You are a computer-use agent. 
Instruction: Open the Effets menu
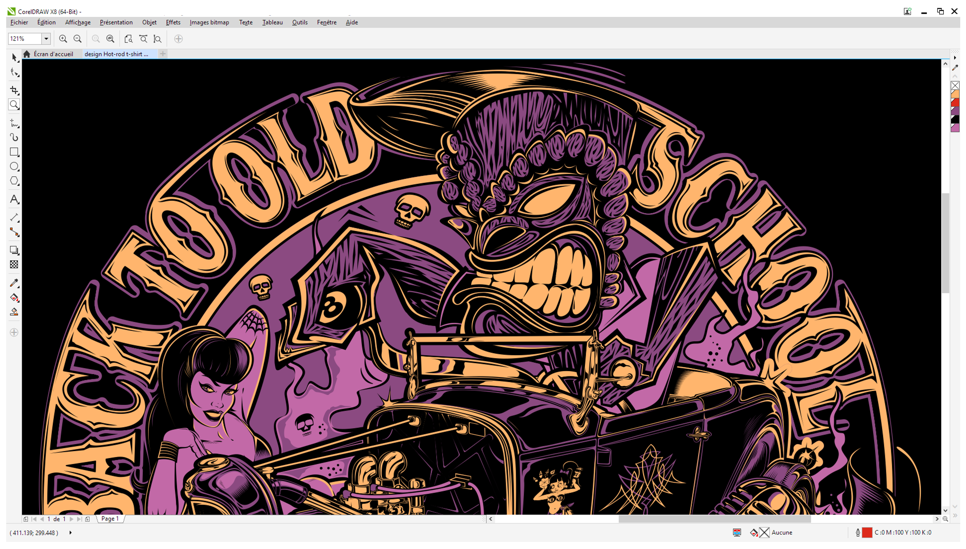173,22
